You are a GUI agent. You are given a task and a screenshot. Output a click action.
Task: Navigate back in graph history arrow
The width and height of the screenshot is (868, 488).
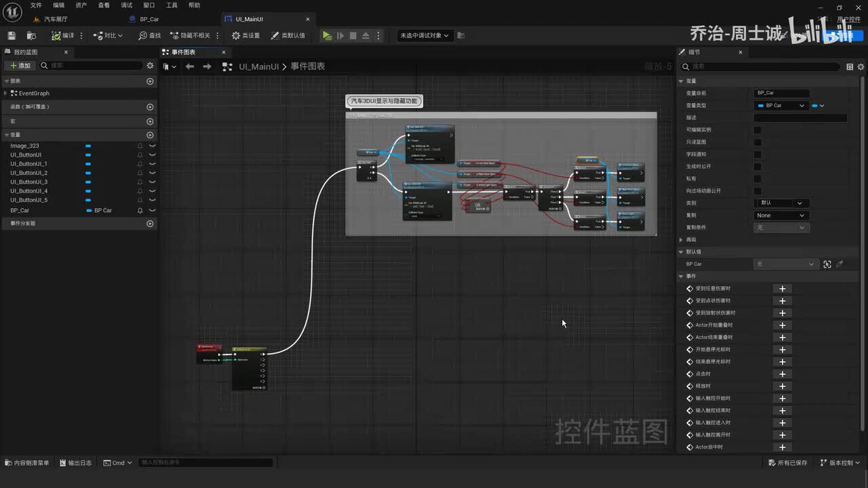click(190, 66)
